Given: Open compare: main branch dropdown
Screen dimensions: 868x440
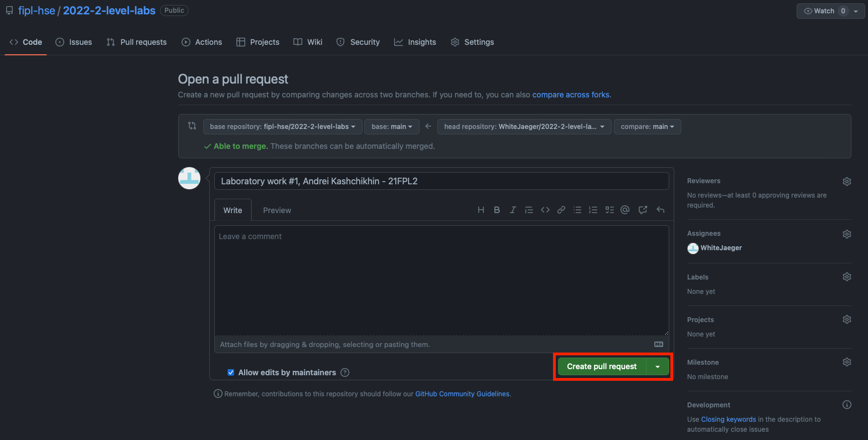Looking at the screenshot, I should click(x=648, y=127).
